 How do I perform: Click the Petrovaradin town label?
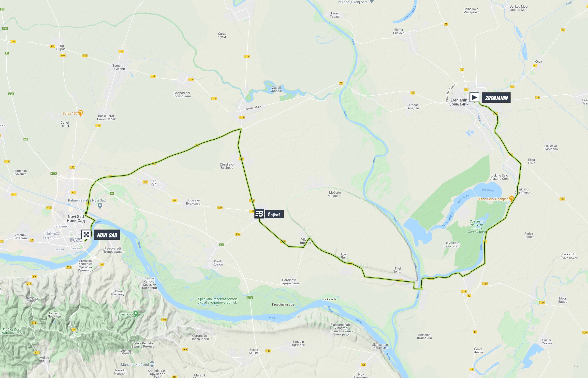click(114, 250)
